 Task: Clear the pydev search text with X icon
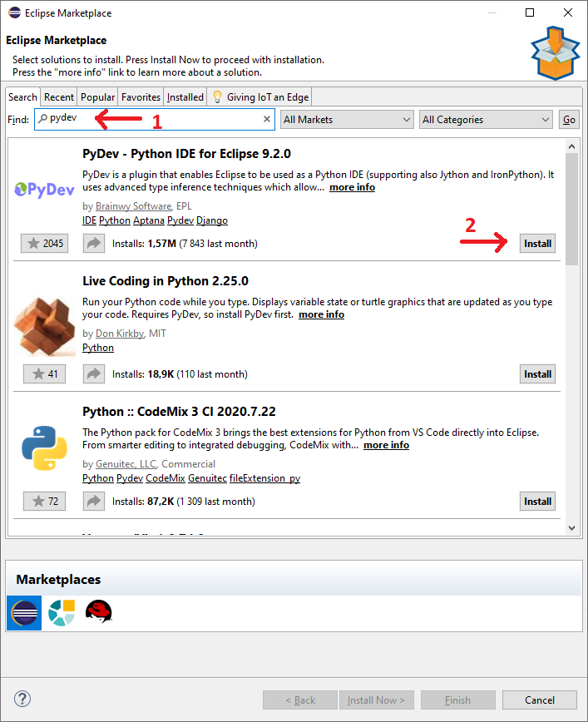pos(267,120)
